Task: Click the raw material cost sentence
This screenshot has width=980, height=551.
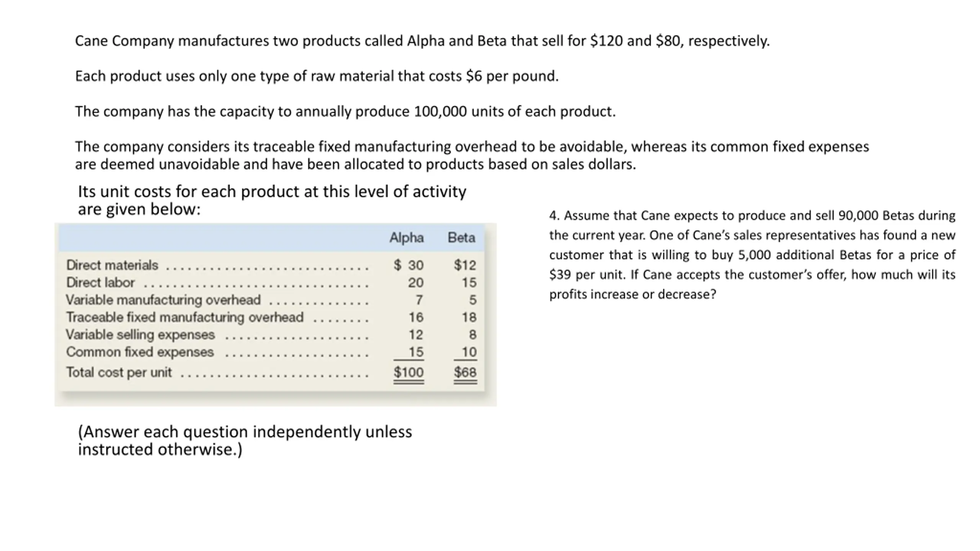Action: point(317,76)
